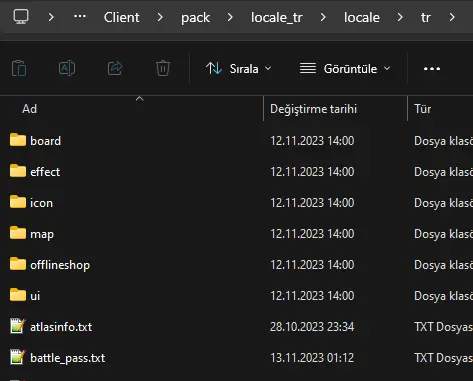Screen dimensions: 473x381
Task: Click the date 13.11.2023 01:12
Action: tap(312, 358)
